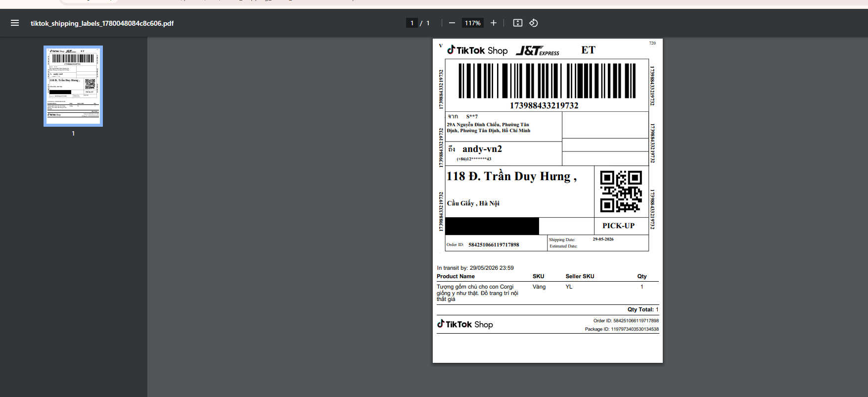
Task: Rotate the document with rotate icon
Action: click(534, 23)
